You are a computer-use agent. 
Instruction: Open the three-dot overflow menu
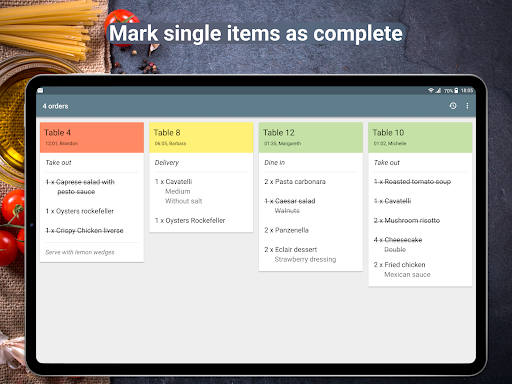coord(467,106)
